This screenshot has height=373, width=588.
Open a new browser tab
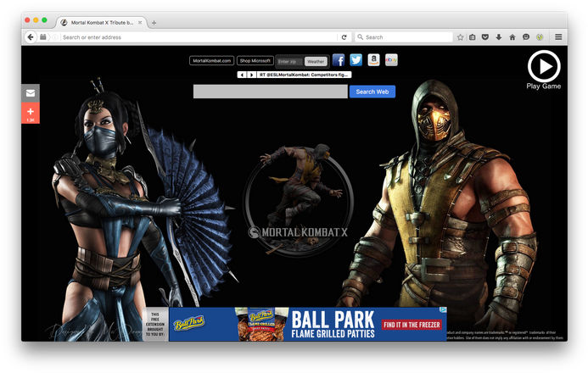click(x=154, y=23)
